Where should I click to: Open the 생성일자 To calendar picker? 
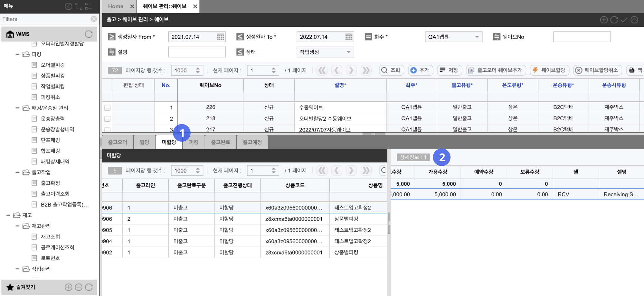click(349, 37)
